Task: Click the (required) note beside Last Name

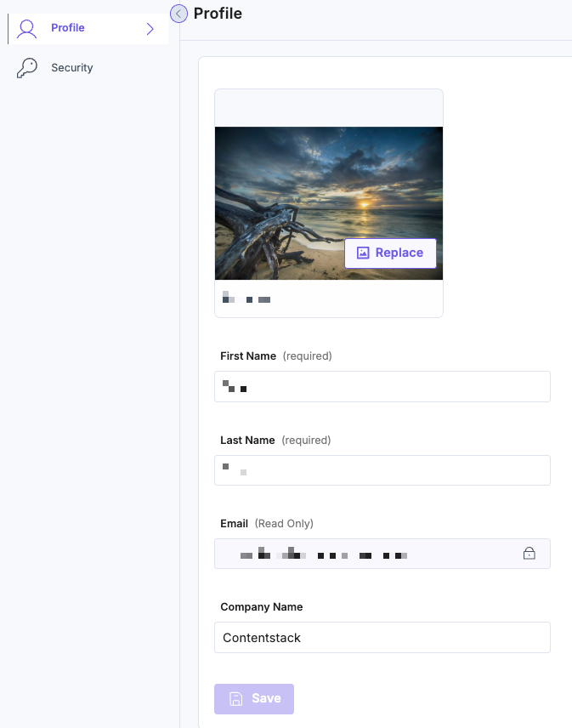Action: 306,441
